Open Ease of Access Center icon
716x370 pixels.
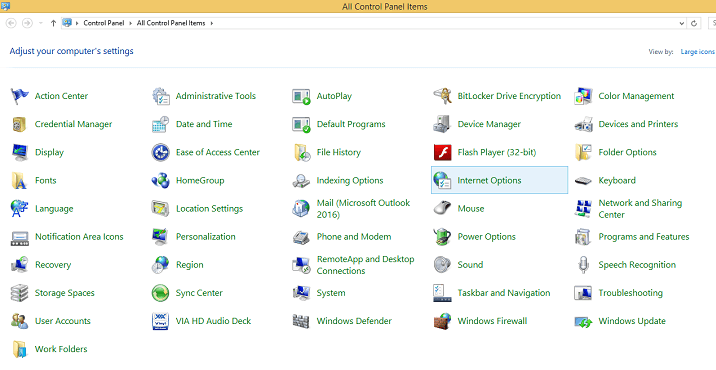[x=161, y=153]
